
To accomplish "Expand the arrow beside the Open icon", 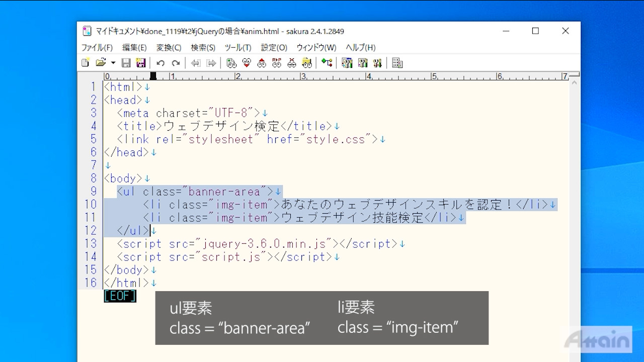I will pyautogui.click(x=113, y=63).
